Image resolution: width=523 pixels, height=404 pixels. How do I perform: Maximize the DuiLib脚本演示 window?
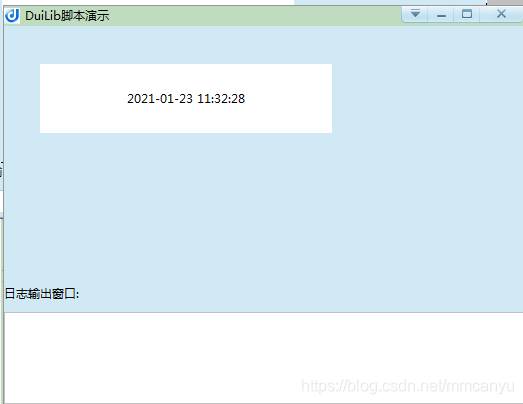point(467,14)
